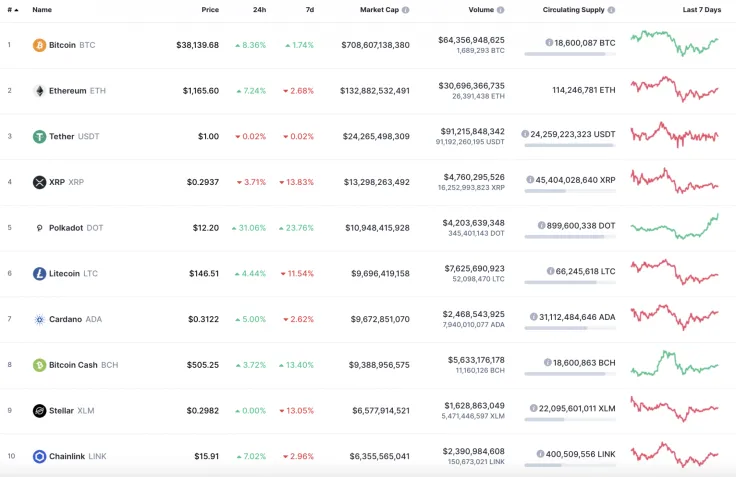Viewport: 736px width, 477px height.
Task: Click info icon beside 22,095,601,011 XLM
Action: coord(533,408)
